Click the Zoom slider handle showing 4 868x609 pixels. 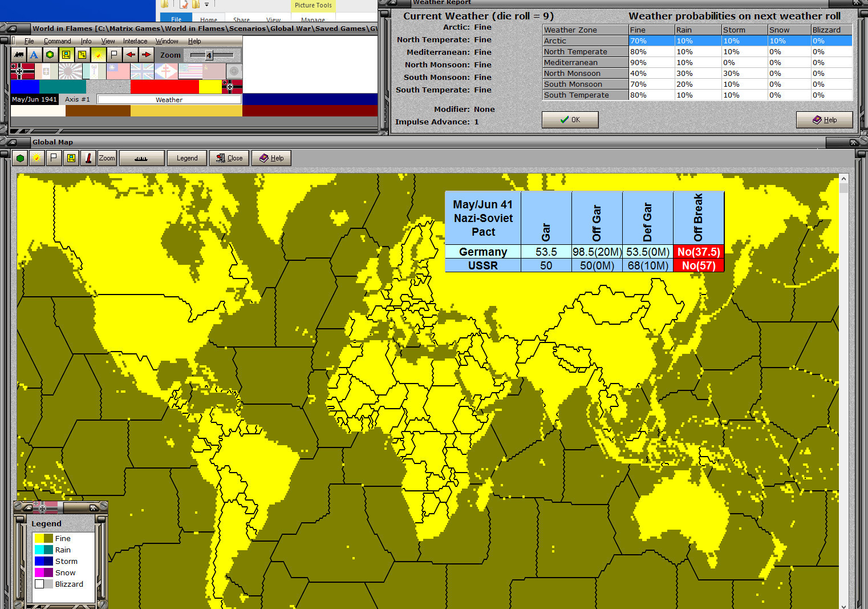(209, 55)
